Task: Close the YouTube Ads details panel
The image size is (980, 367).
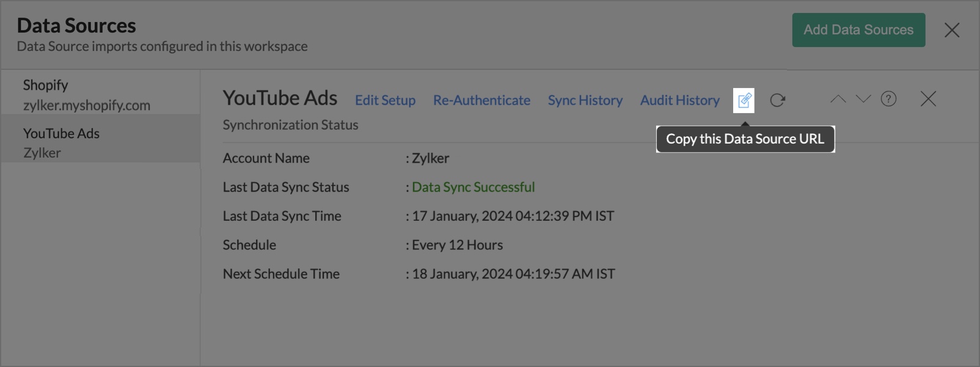Action: point(928,98)
